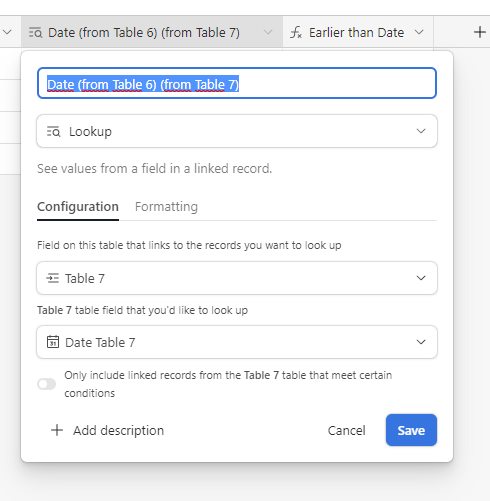Click the plus icon next to Add description
This screenshot has height=501, width=490.
57,430
